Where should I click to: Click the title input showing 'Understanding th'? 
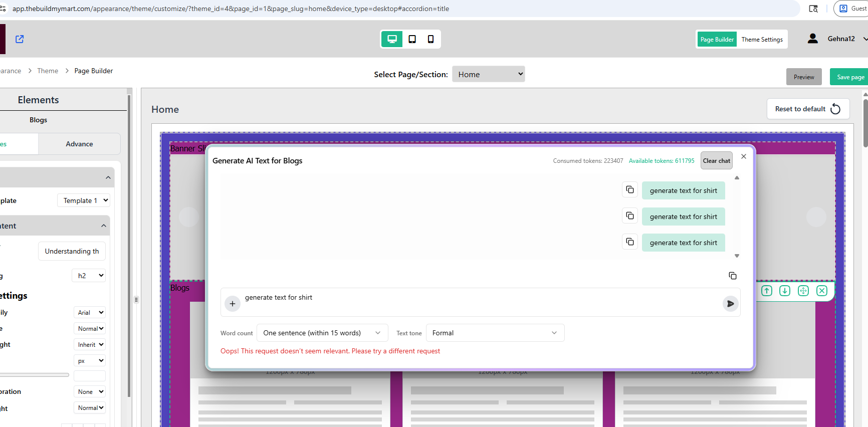tap(72, 251)
